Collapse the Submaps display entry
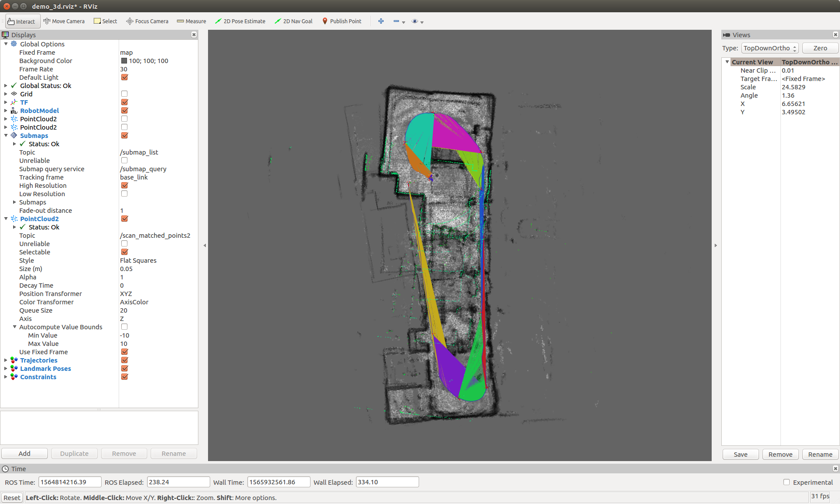The image size is (840, 504). [x=5, y=135]
